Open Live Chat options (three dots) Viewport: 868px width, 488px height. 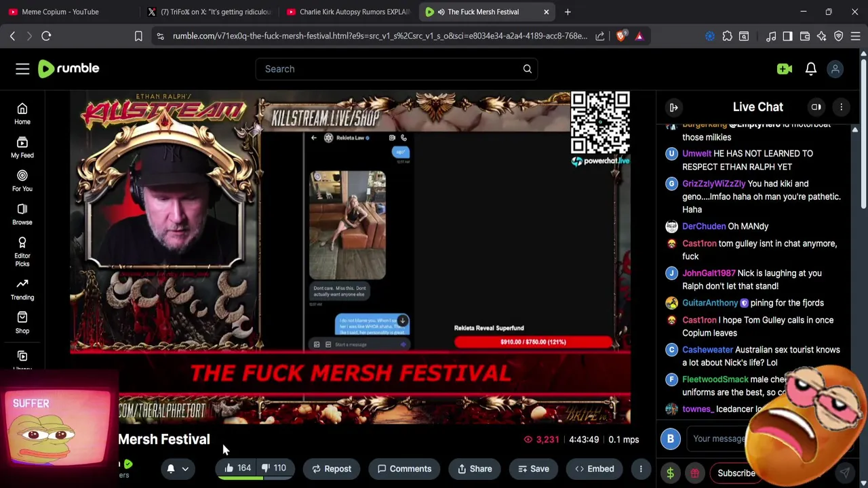coord(842,107)
